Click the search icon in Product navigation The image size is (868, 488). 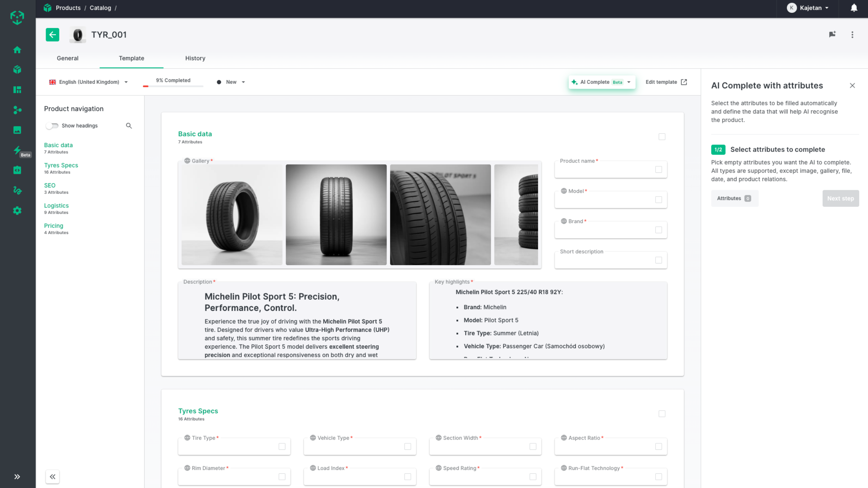coord(129,126)
